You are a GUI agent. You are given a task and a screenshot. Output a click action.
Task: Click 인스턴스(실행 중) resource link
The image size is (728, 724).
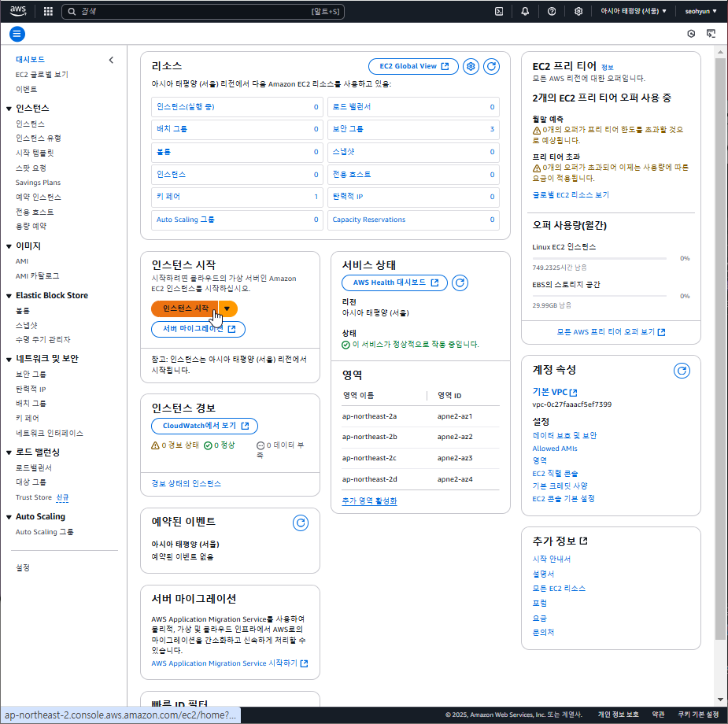[x=185, y=107]
